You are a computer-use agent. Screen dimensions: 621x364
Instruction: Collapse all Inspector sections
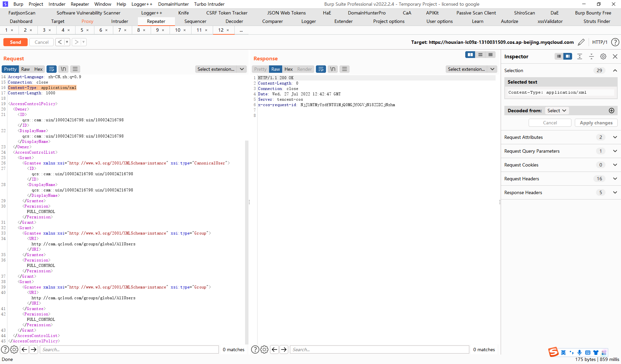point(591,56)
